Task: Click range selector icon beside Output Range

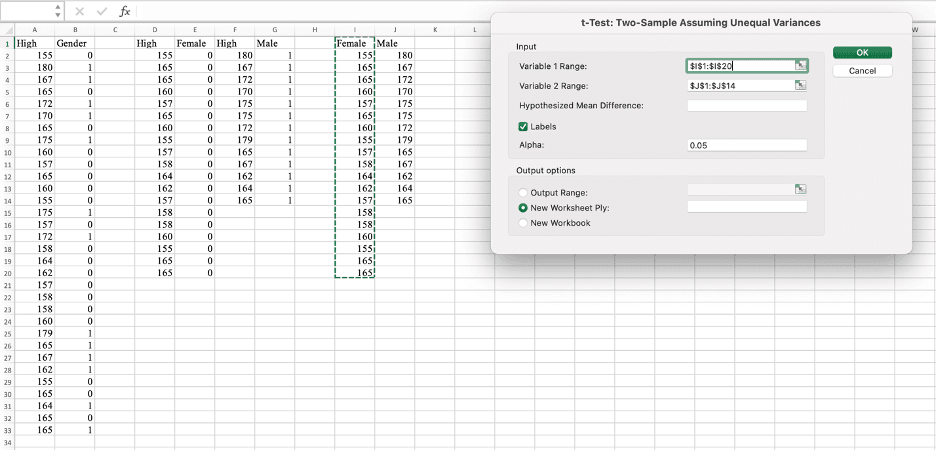Action: pos(800,189)
